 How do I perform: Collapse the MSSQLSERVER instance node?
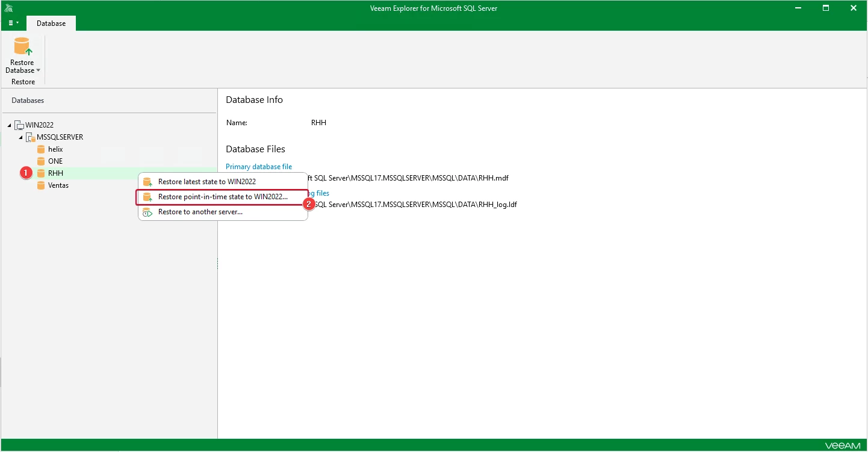pos(20,137)
